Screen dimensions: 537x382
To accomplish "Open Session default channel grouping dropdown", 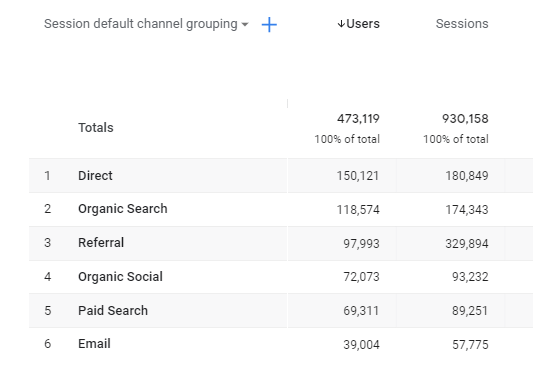I will [x=146, y=24].
